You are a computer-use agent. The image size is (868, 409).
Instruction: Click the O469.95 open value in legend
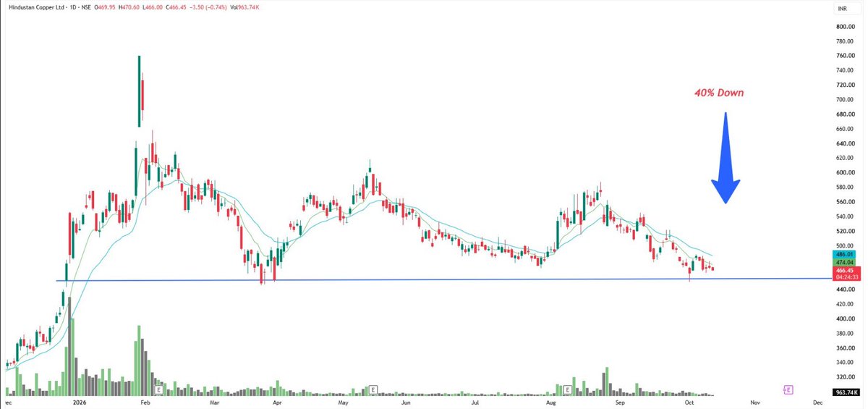coord(103,8)
